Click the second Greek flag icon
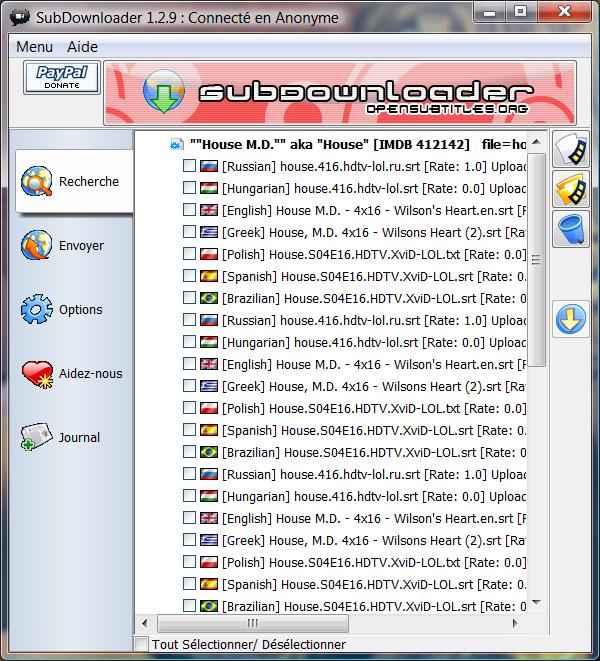The image size is (600, 661). point(209,386)
